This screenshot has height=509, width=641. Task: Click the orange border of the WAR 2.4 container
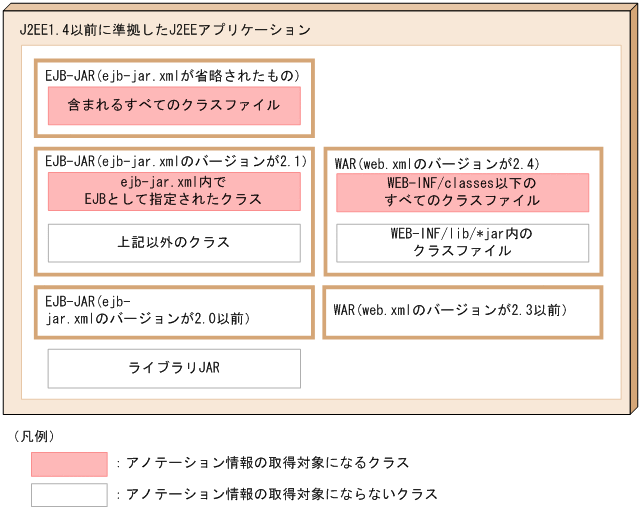click(604, 212)
